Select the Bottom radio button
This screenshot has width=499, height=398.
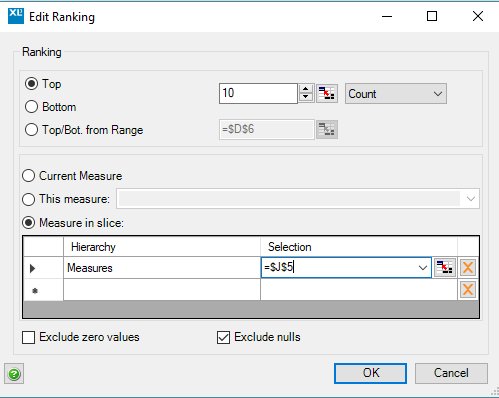pyautogui.click(x=31, y=107)
